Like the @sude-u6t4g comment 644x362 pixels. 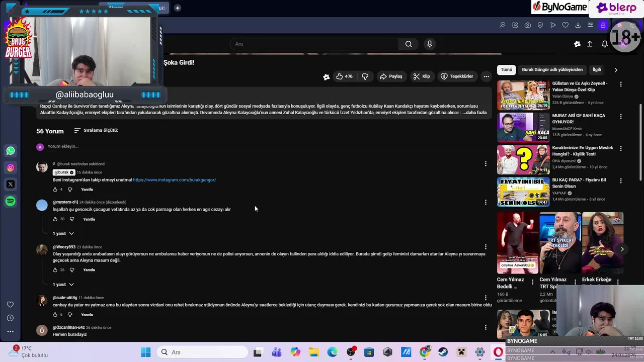(x=55, y=315)
